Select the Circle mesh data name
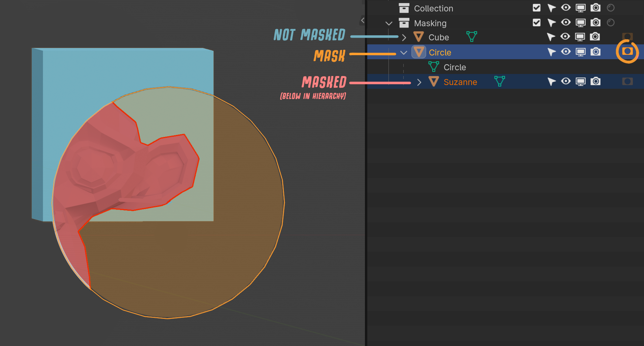Image resolution: width=644 pixels, height=346 pixels. (455, 67)
